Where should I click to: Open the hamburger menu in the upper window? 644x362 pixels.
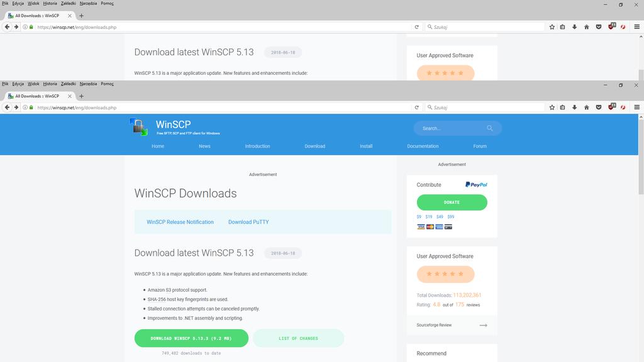637,27
